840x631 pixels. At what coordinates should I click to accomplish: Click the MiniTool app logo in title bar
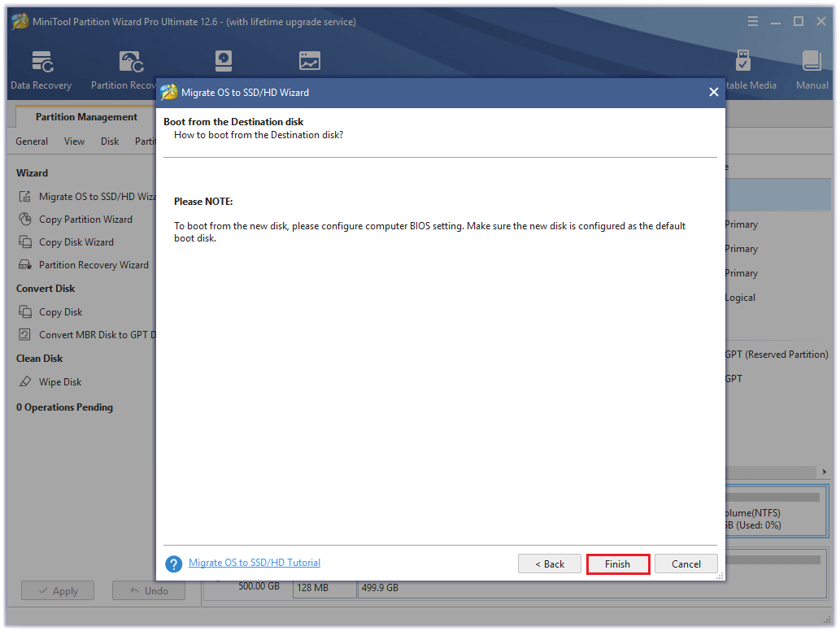20,21
